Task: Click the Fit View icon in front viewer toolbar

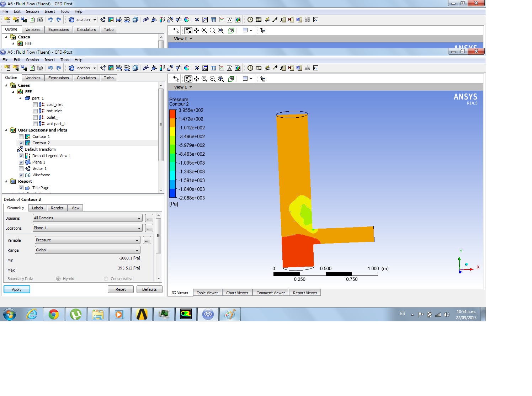Action: (221, 79)
